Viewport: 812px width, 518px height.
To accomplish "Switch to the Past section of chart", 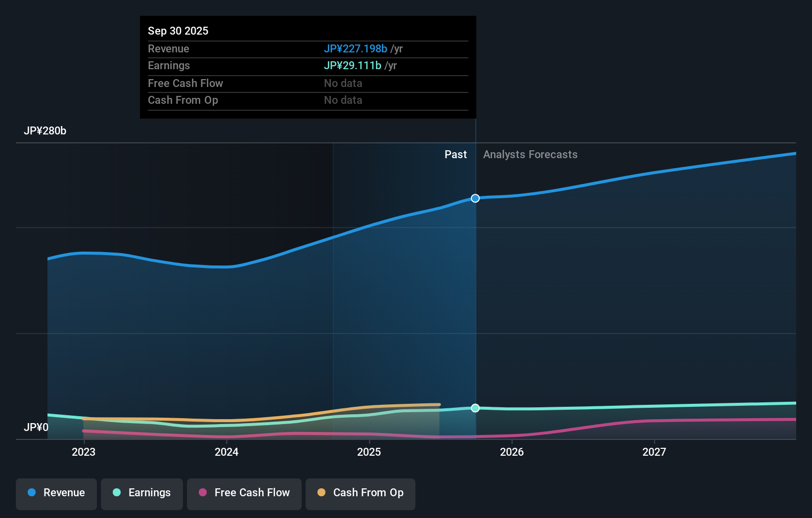I will (455, 154).
